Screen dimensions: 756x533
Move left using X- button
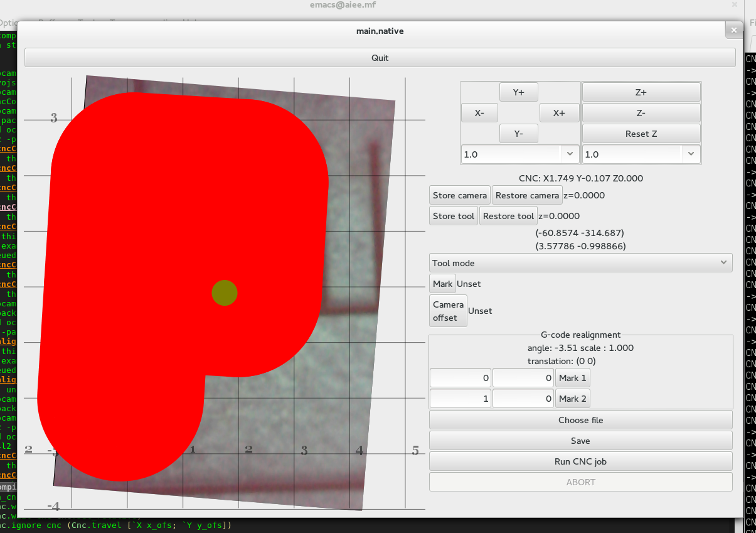pos(479,113)
